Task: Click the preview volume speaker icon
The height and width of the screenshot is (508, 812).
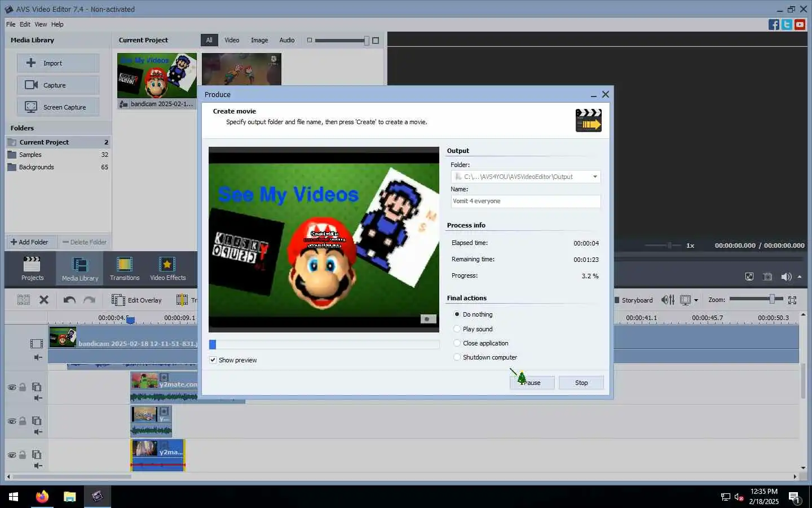Action: pos(786,276)
